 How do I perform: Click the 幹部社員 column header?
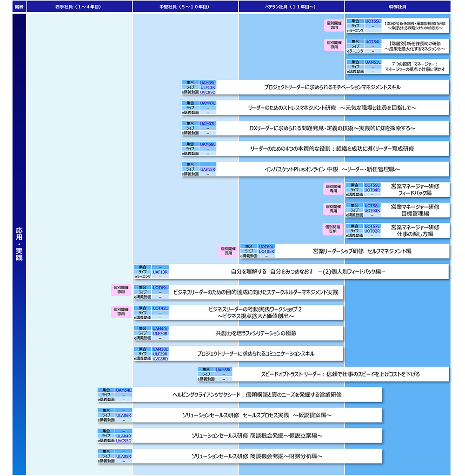(x=397, y=7)
